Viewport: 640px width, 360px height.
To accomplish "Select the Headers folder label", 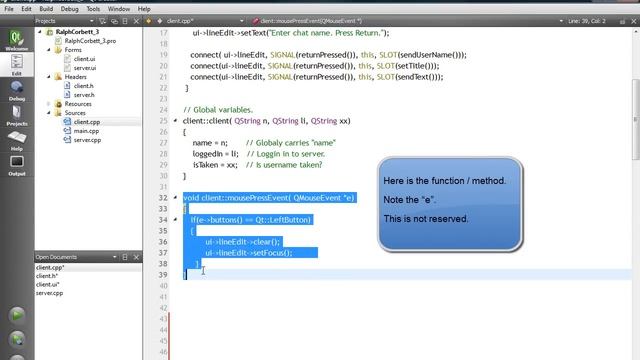I will coord(76,77).
